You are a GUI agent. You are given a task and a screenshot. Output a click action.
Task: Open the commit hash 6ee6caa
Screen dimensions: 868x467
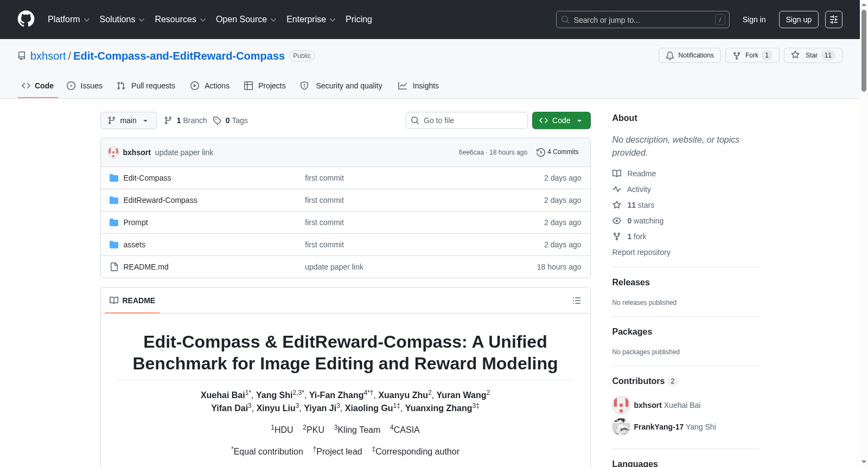471,152
